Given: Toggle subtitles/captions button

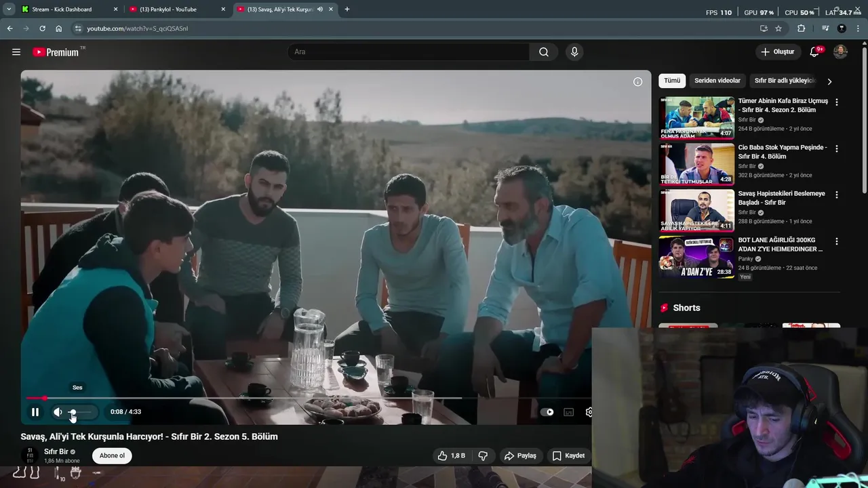Looking at the screenshot, I should coord(569,412).
